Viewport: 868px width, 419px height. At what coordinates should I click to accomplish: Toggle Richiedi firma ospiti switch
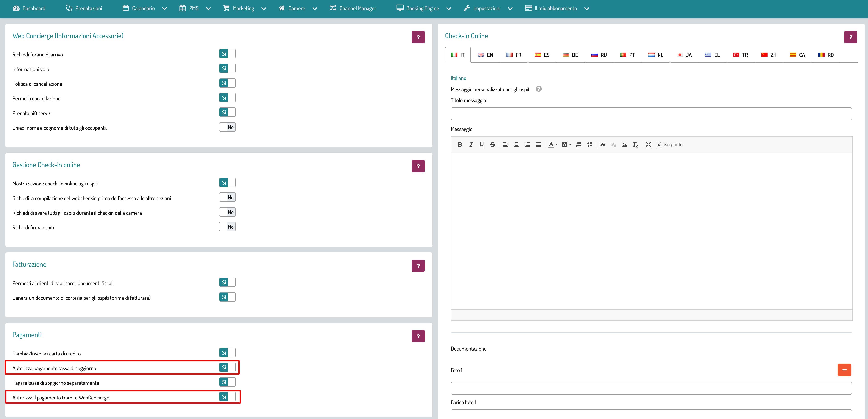click(227, 227)
